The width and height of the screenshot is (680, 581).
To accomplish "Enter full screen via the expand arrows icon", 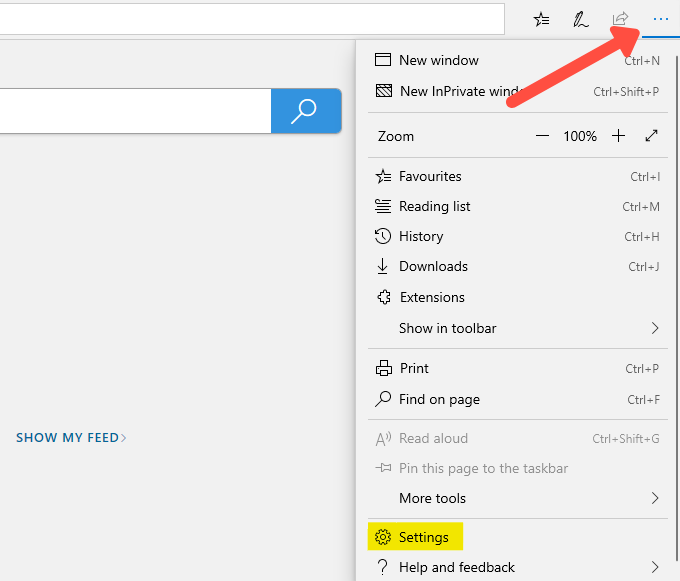I will click(x=652, y=136).
